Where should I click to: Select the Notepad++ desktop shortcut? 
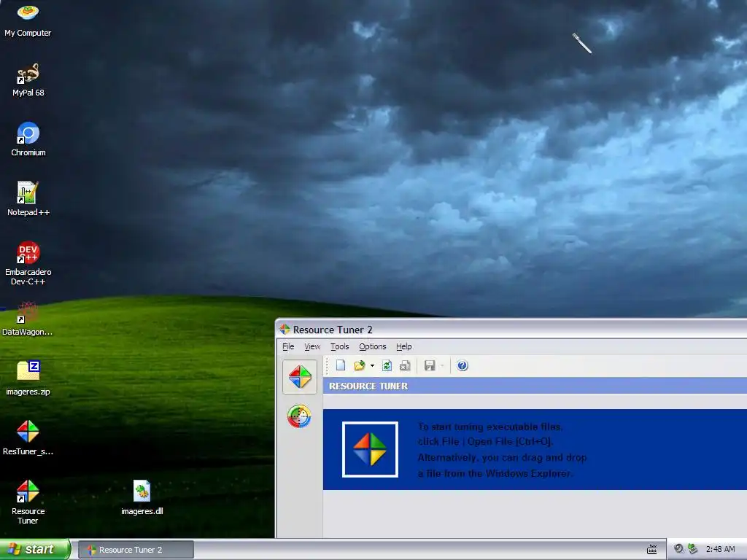(28, 199)
